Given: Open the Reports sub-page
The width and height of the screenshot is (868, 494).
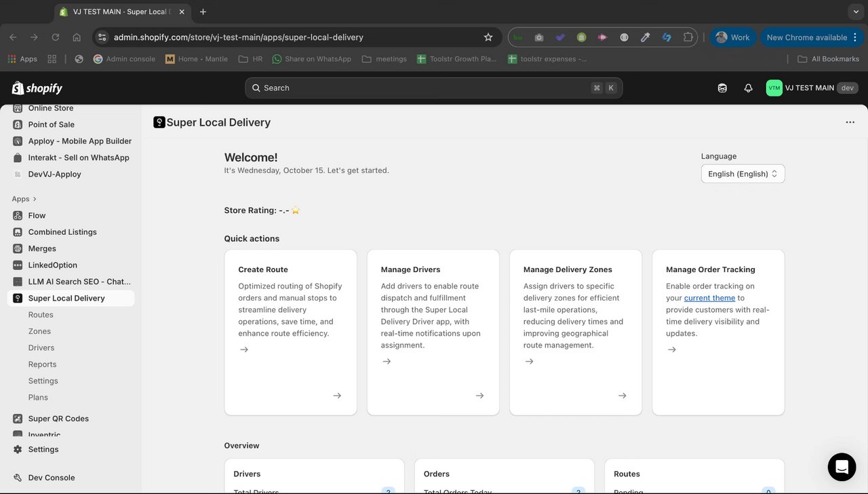Looking at the screenshot, I should (42, 364).
